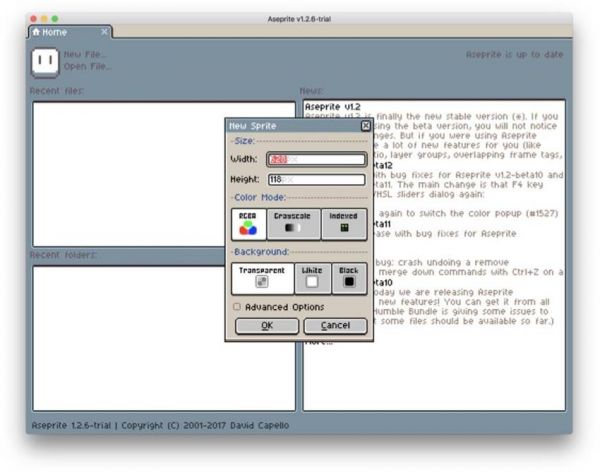The width and height of the screenshot is (600, 472).
Task: Switch to the Home tab
Action: click(50, 32)
